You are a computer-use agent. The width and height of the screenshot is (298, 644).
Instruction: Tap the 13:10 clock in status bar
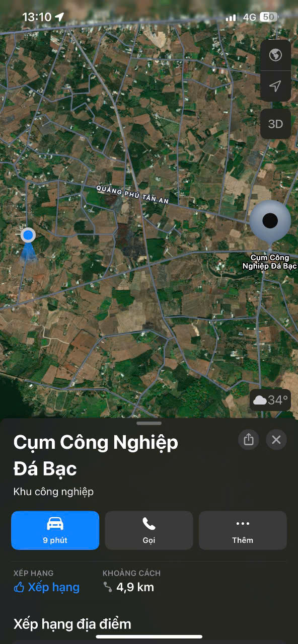click(x=37, y=17)
